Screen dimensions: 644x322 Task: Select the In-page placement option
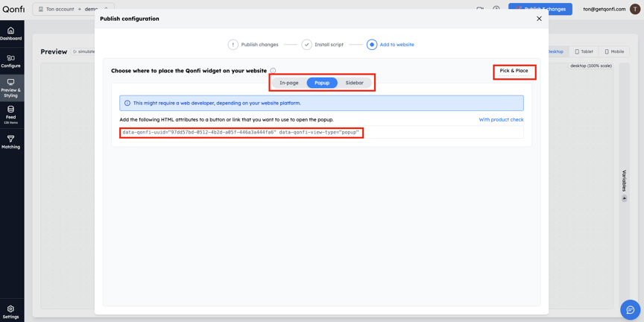288,83
